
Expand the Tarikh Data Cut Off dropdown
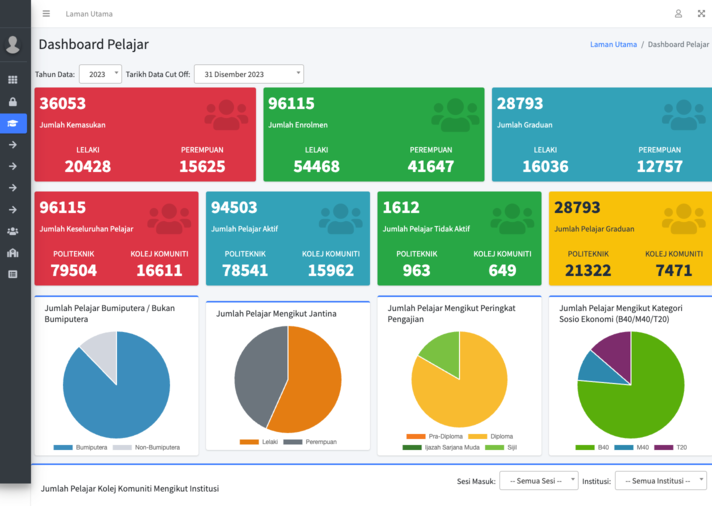click(249, 74)
